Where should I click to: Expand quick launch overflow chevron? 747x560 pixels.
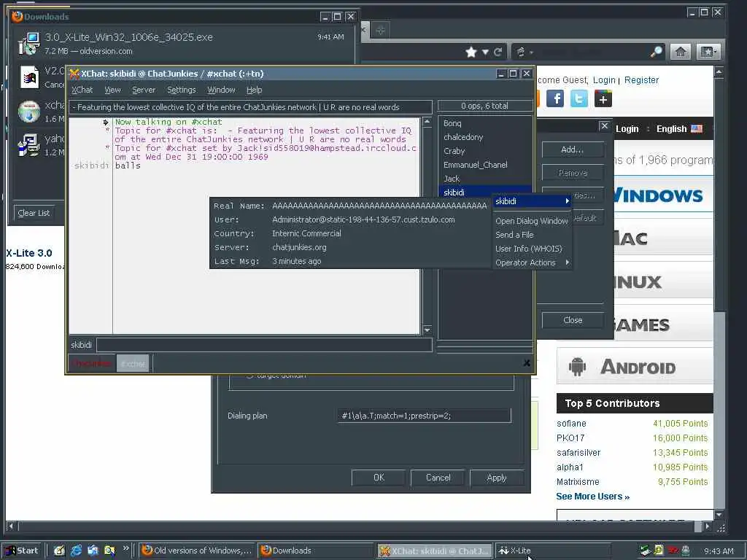point(125,548)
